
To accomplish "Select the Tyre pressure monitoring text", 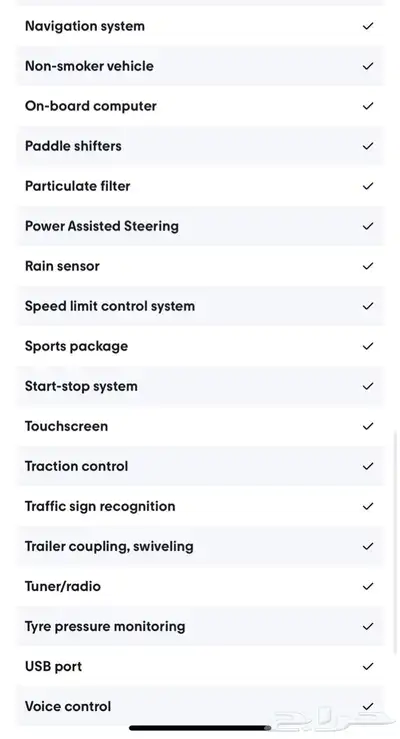I will 105,626.
